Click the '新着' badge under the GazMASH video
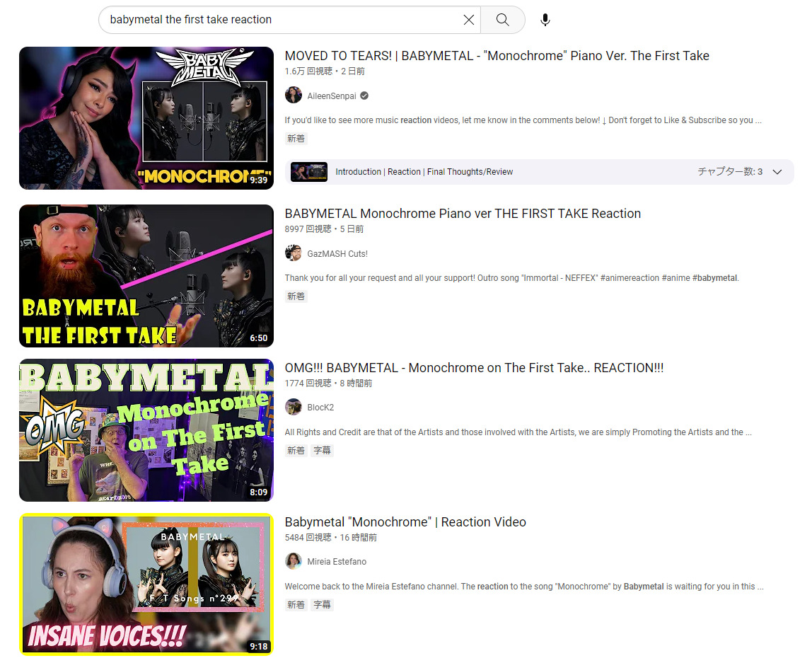Viewport: 812px width, 663px height. pyautogui.click(x=296, y=296)
